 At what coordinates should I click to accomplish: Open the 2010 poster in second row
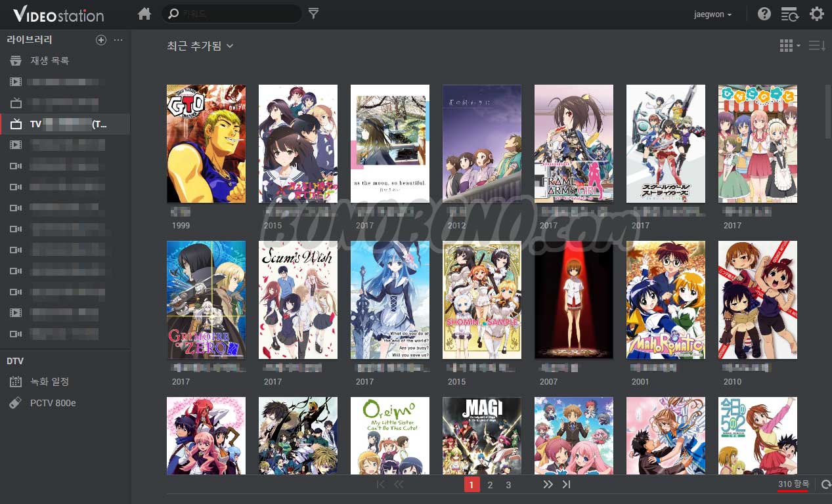[758, 300]
